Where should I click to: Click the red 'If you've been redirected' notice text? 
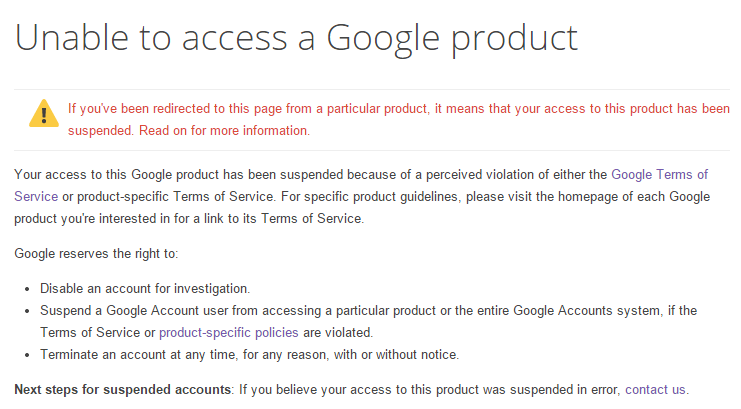click(x=398, y=120)
